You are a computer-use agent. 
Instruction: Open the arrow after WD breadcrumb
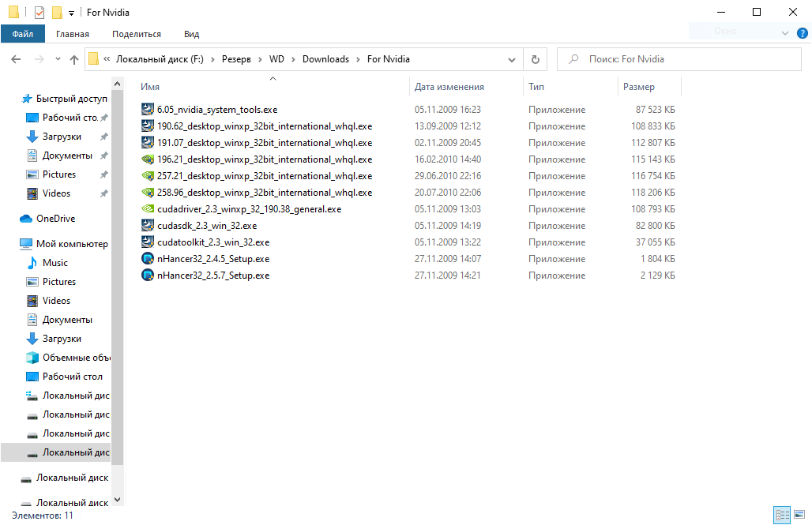[x=293, y=59]
